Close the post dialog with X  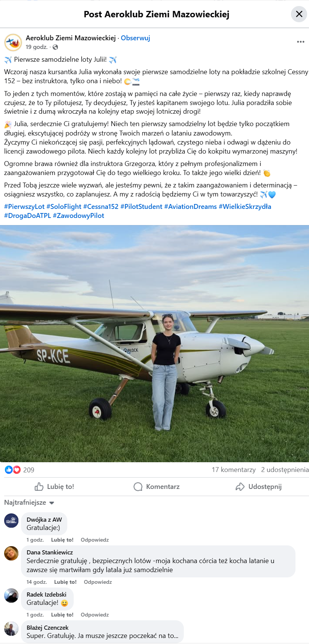click(299, 14)
